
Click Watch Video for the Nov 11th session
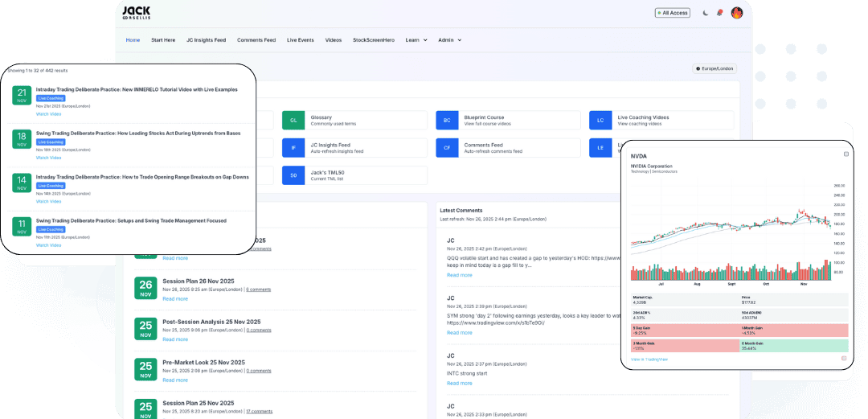click(49, 245)
